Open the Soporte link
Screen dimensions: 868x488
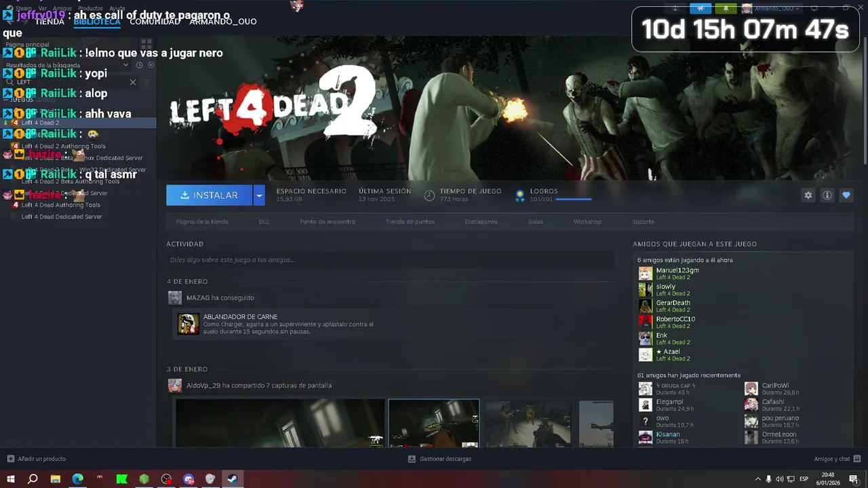coord(644,222)
